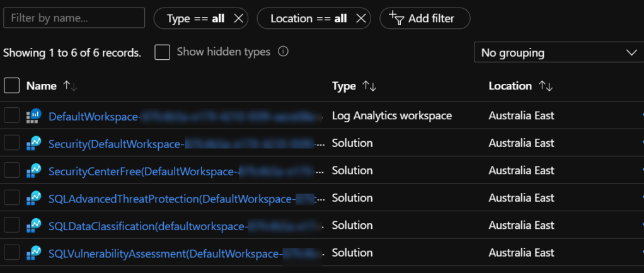Viewport: 644px width, 273px height.
Task: Focus the Filter by name input field
Action: click(74, 18)
